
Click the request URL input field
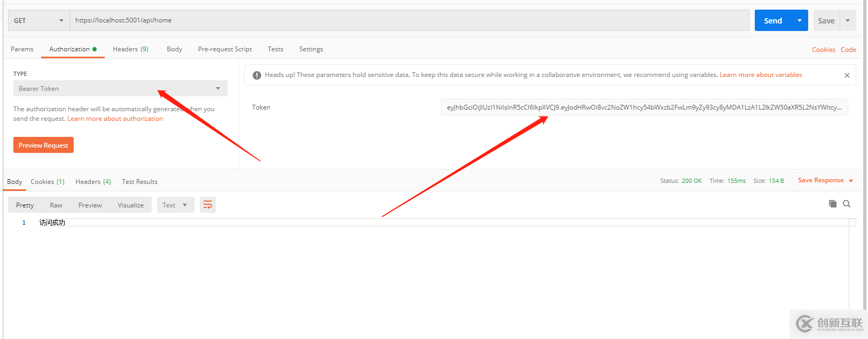click(409, 20)
